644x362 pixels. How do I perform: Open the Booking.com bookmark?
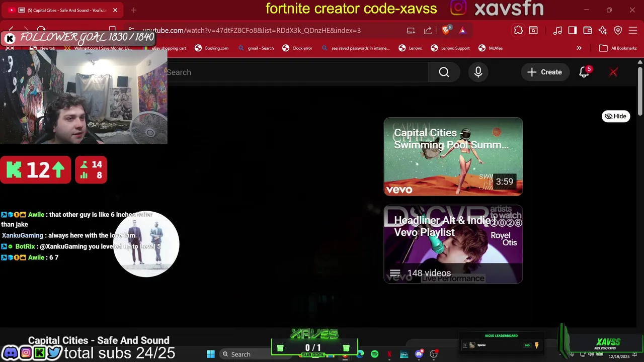coord(212,48)
